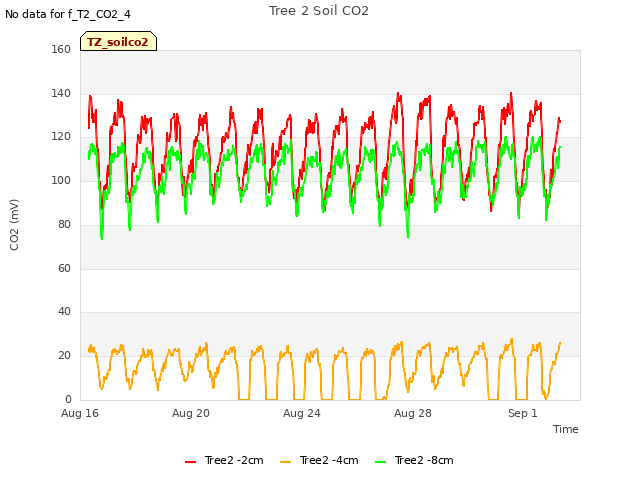Toggle the Tree2 -4cm legend entry
Image resolution: width=640 pixels, height=480 pixels.
pyautogui.click(x=319, y=460)
